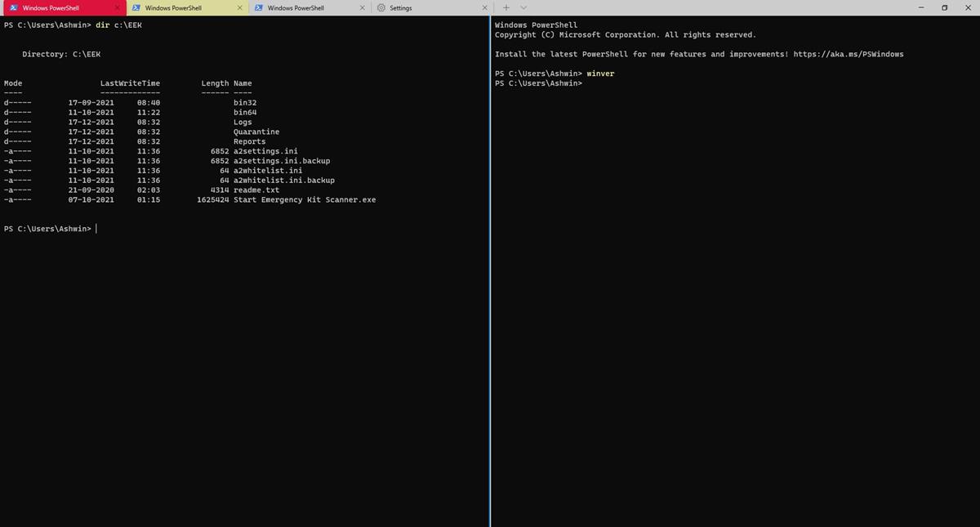This screenshot has height=527, width=980.
Task: Click the 1625424 length value
Action: (213, 199)
